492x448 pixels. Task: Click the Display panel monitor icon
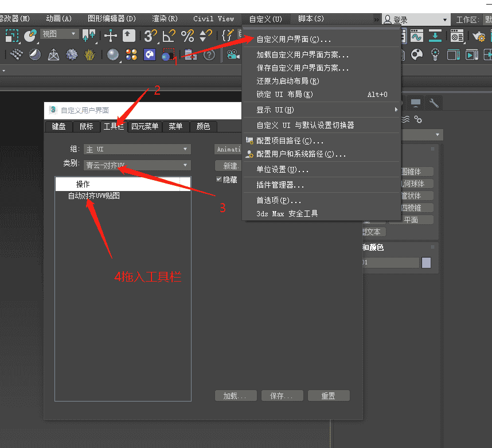[x=416, y=103]
